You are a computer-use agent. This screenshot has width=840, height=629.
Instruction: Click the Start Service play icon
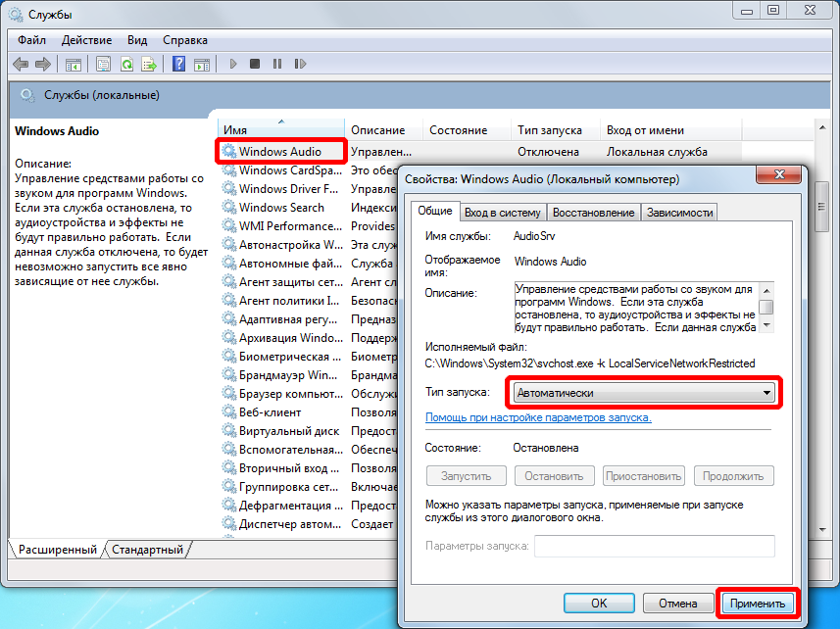click(x=233, y=65)
